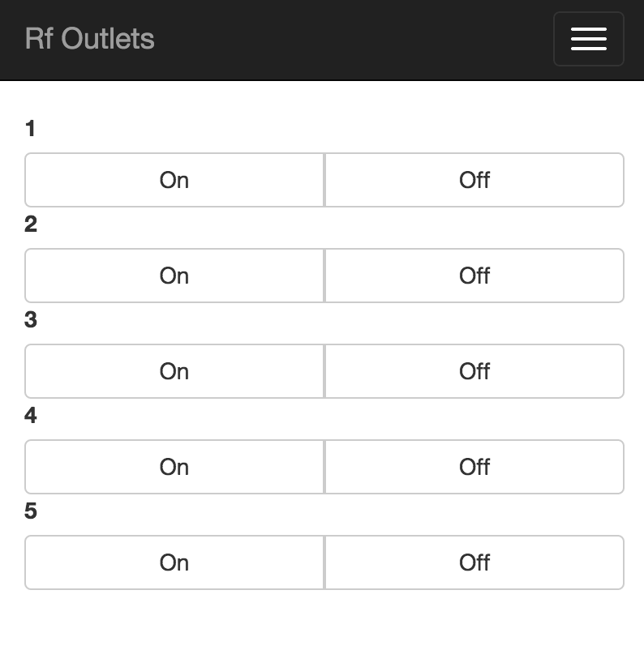The image size is (644, 650).
Task: Turn on outlet 4
Action: pos(174,467)
